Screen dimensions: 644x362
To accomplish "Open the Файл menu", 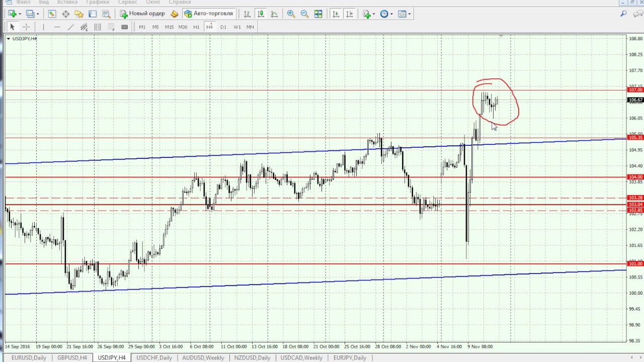I will [x=23, y=2].
